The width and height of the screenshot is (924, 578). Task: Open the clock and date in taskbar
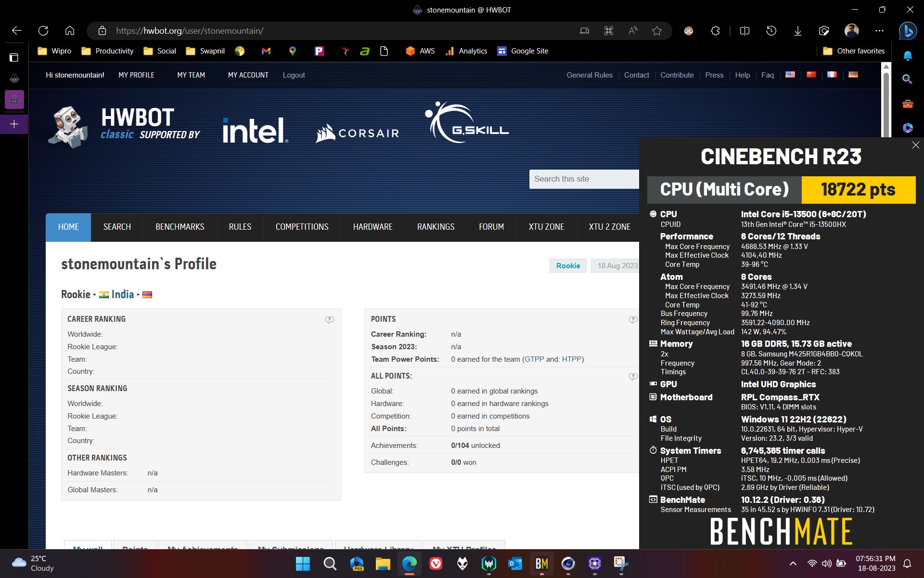tap(875, 563)
